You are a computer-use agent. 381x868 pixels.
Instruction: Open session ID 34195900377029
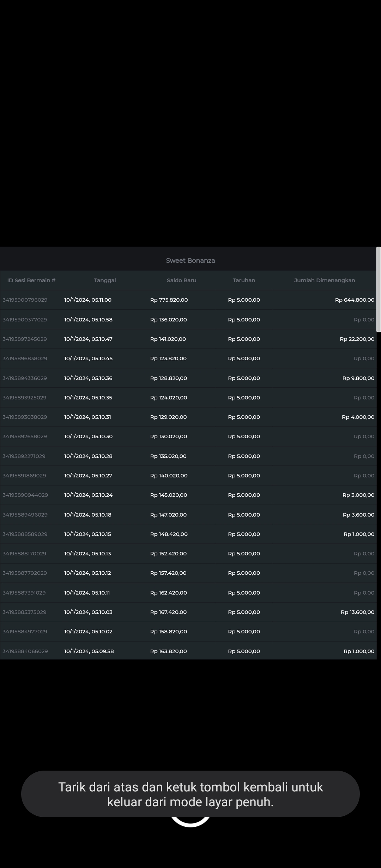(25, 320)
